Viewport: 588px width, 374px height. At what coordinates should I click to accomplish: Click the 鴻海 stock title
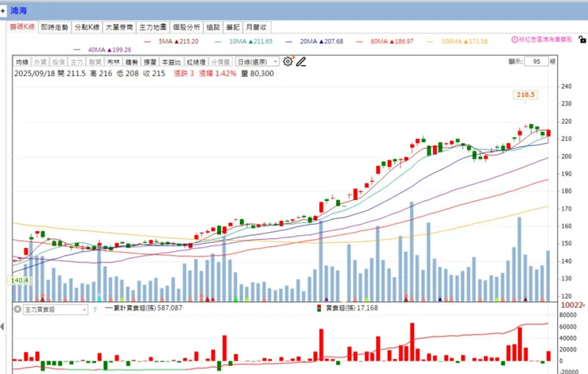tap(18, 11)
